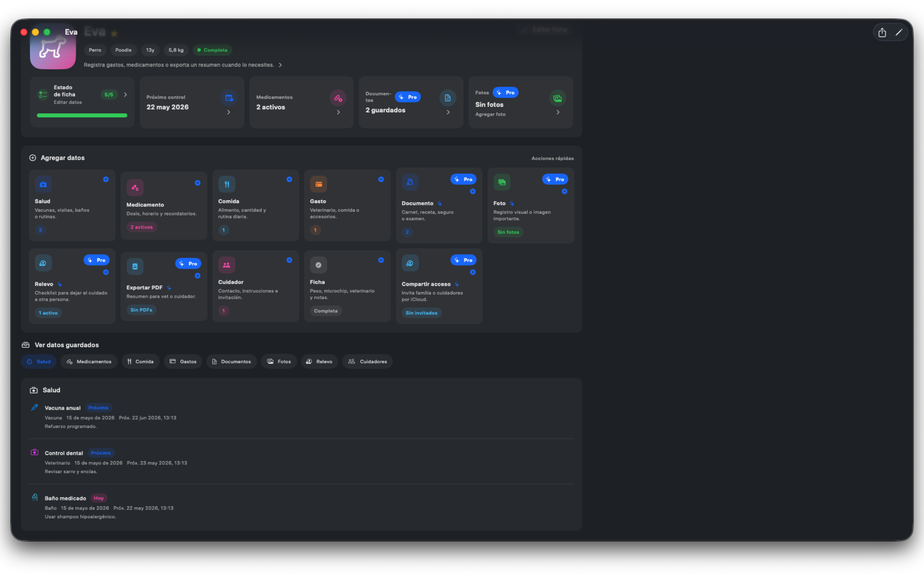
Task: Select the Fotos filter tab
Action: click(x=279, y=362)
